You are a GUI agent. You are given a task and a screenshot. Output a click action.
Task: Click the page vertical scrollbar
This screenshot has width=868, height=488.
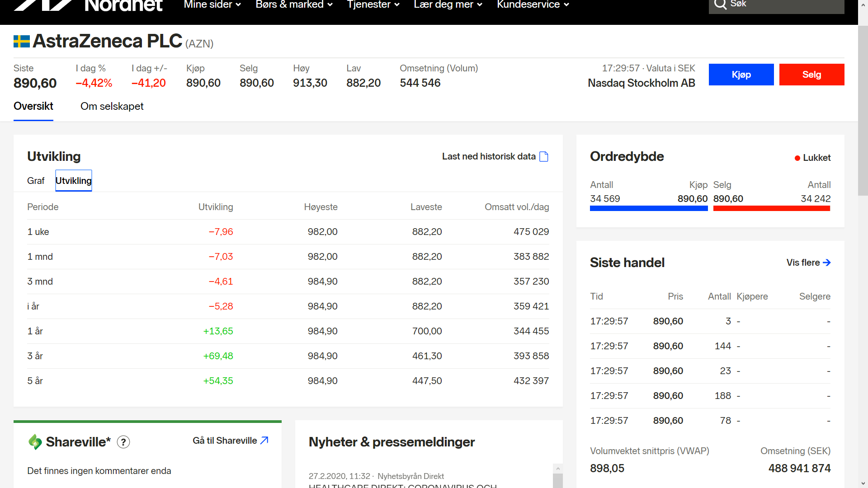pyautogui.click(x=863, y=111)
